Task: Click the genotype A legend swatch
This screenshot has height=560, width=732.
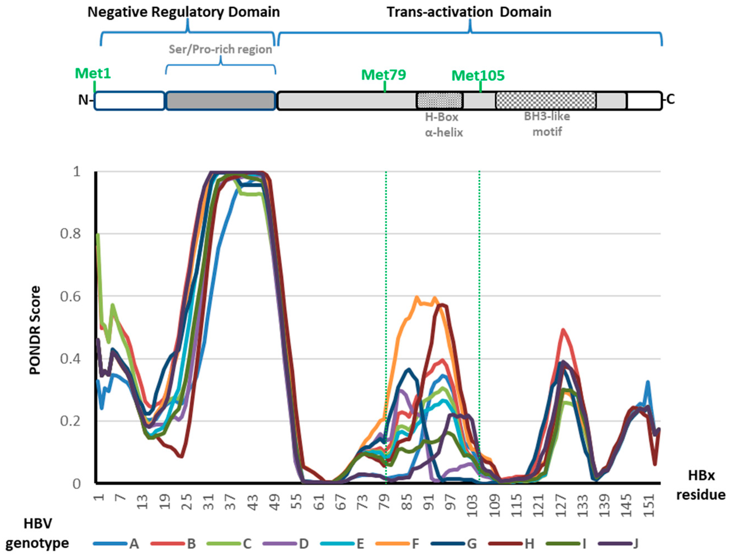Action: tap(110, 544)
